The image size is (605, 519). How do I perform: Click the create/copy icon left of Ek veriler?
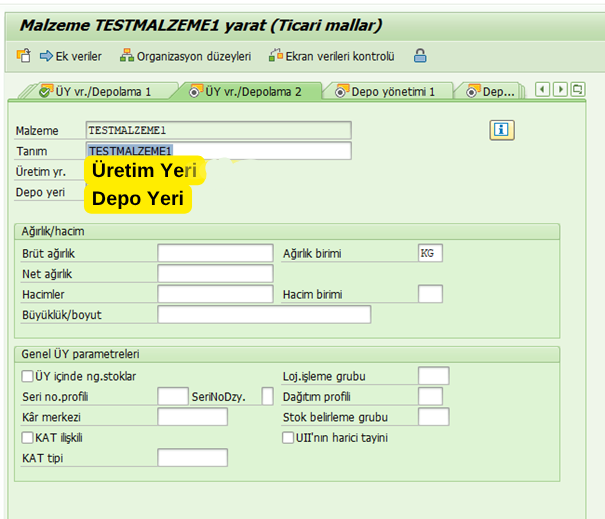[x=24, y=56]
